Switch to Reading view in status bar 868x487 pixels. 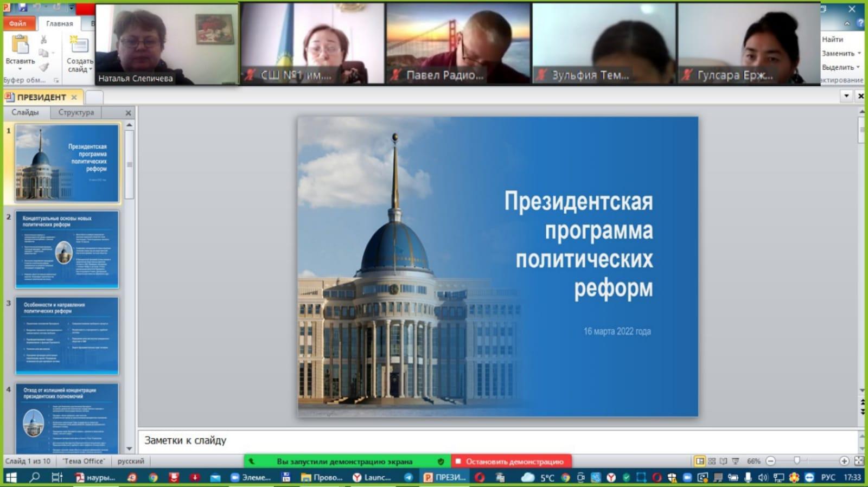tap(723, 461)
